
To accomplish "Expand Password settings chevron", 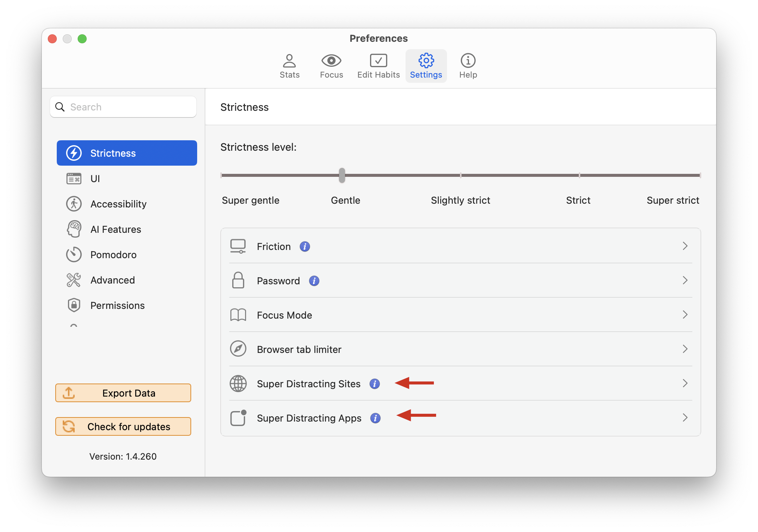I will pos(685,281).
